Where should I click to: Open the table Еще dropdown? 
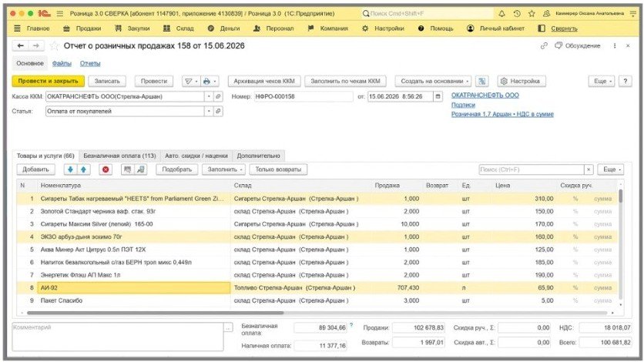click(x=611, y=169)
